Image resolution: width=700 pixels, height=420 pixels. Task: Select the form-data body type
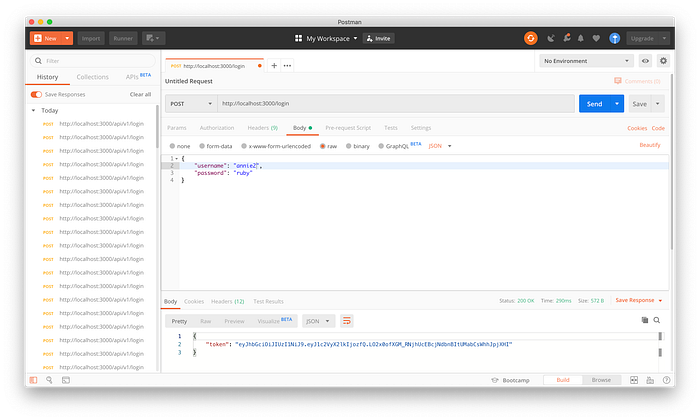point(202,146)
